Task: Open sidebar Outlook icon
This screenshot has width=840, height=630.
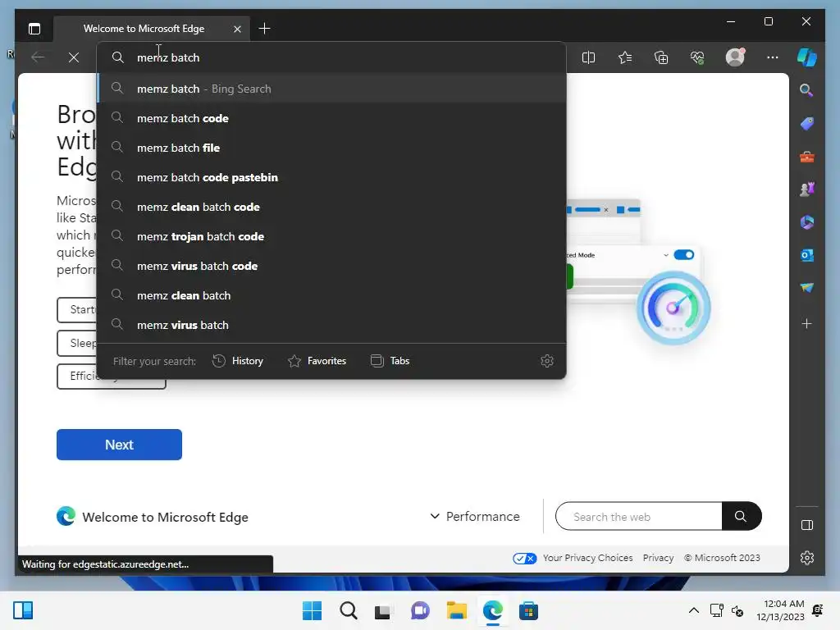Action: (x=807, y=256)
